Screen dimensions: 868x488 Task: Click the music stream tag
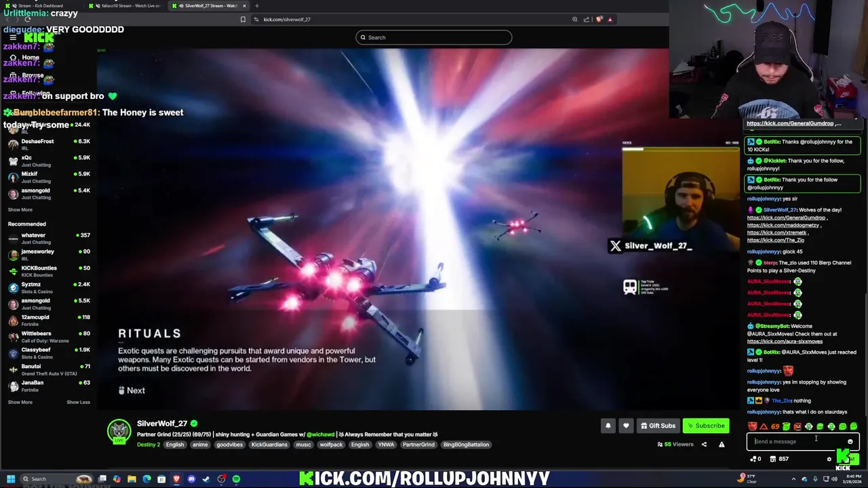[x=303, y=445]
